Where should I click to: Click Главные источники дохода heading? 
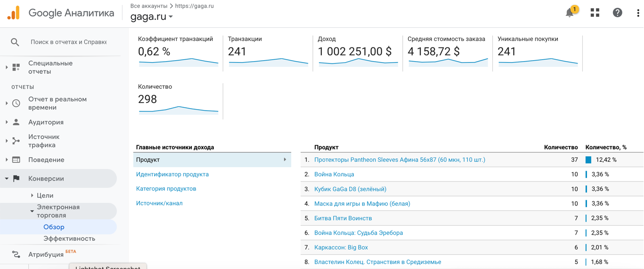(175, 147)
